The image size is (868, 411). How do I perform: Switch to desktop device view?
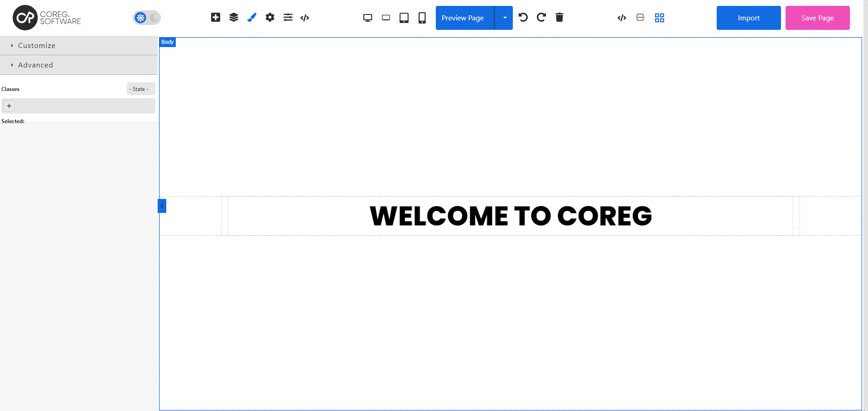(x=368, y=18)
